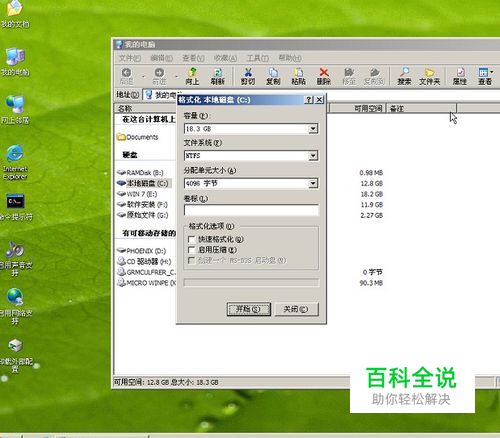Click the Close (关闭) dialog button
Image resolution: width=500 pixels, height=438 pixels.
(296, 309)
